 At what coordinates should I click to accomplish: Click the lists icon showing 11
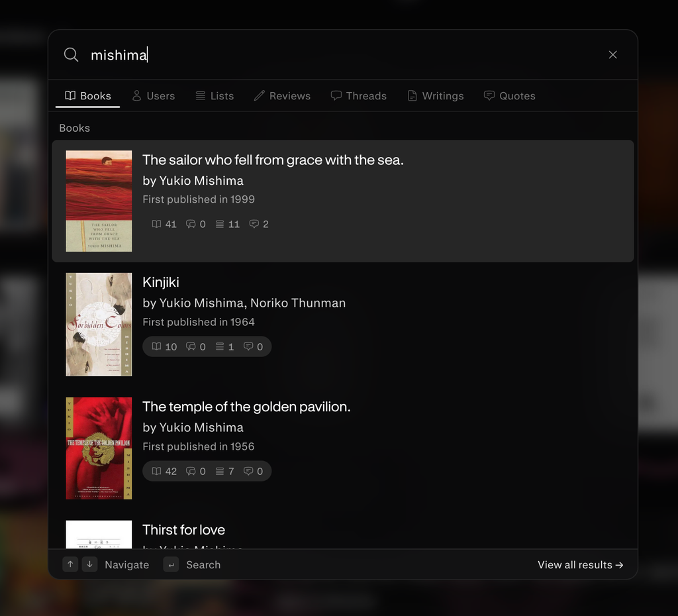click(220, 224)
